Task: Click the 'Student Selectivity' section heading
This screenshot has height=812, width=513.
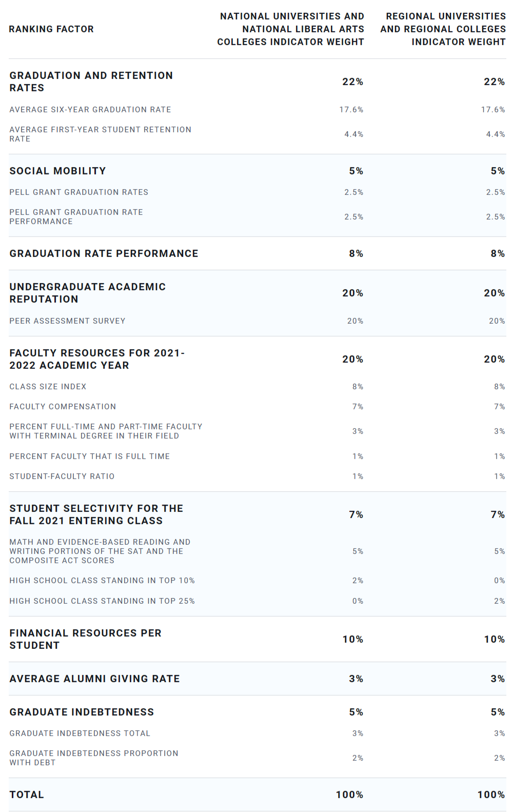Action: pyautogui.click(x=96, y=514)
